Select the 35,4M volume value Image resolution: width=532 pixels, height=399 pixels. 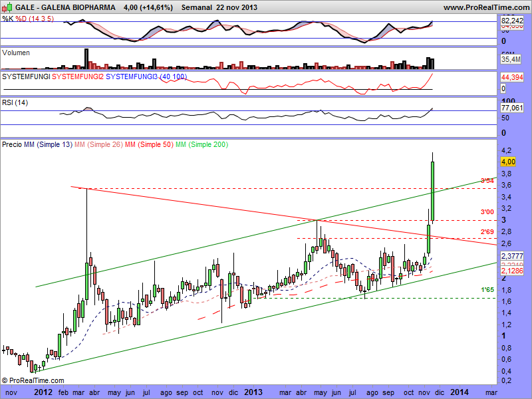coord(511,59)
